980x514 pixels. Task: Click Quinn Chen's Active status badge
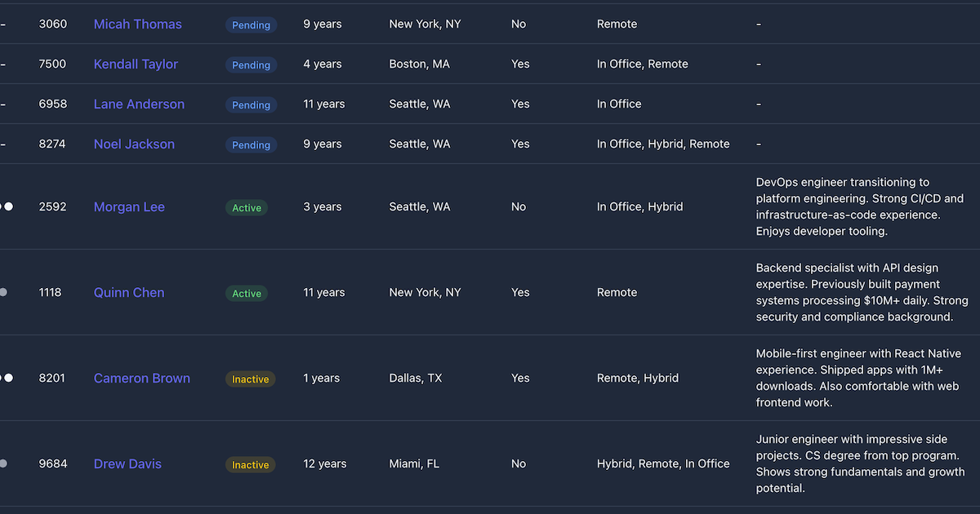(247, 294)
